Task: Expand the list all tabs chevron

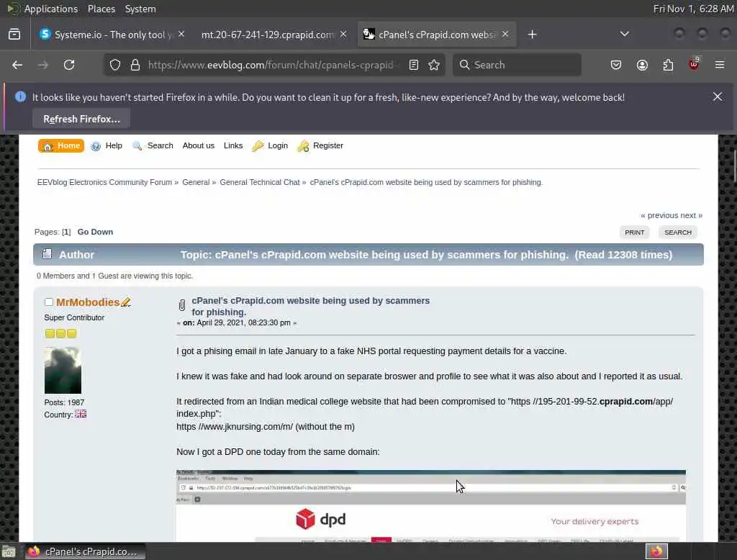Action: [624, 35]
